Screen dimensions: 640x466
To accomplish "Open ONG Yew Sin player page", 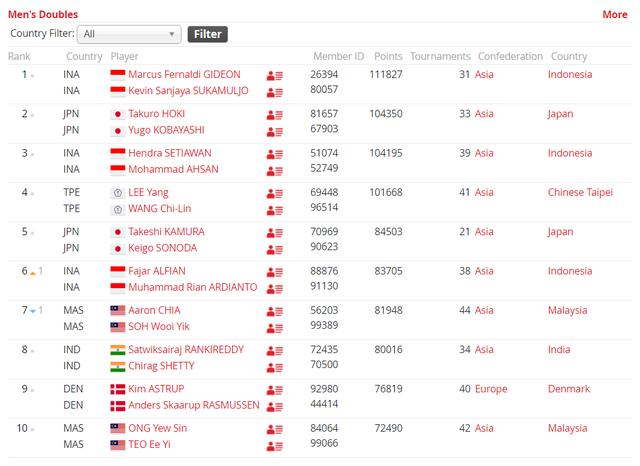I will [158, 428].
